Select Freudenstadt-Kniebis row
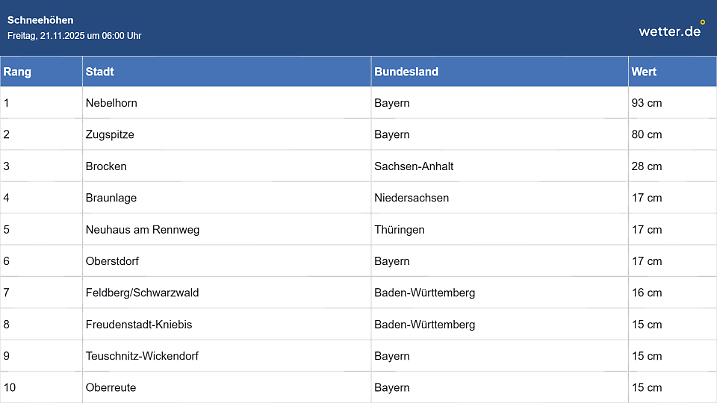 139,325
